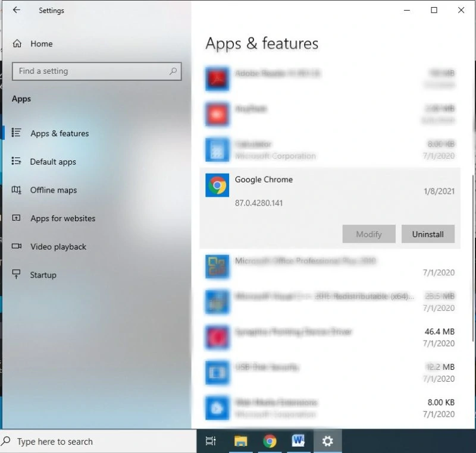This screenshot has height=453, width=476.
Task: Launch Google Chrome from the taskbar
Action: pyautogui.click(x=270, y=441)
